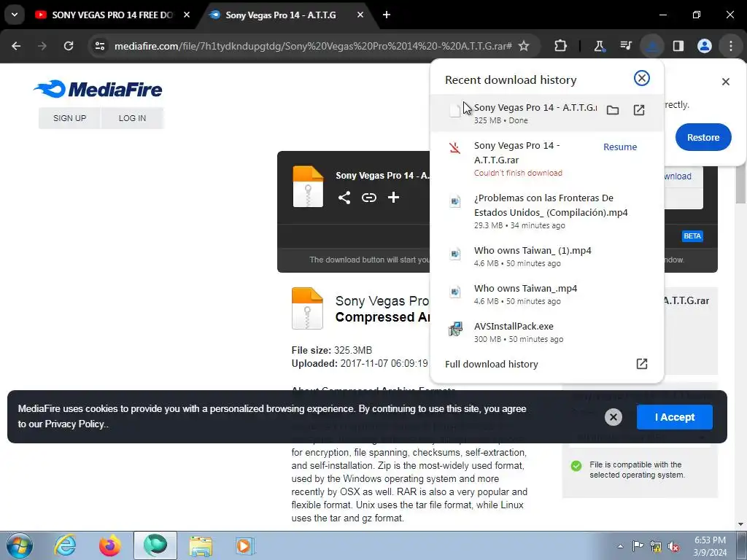747x560 pixels.
Task: Select the Who owns Taiwan_.mp4 entry
Action: coord(546,295)
